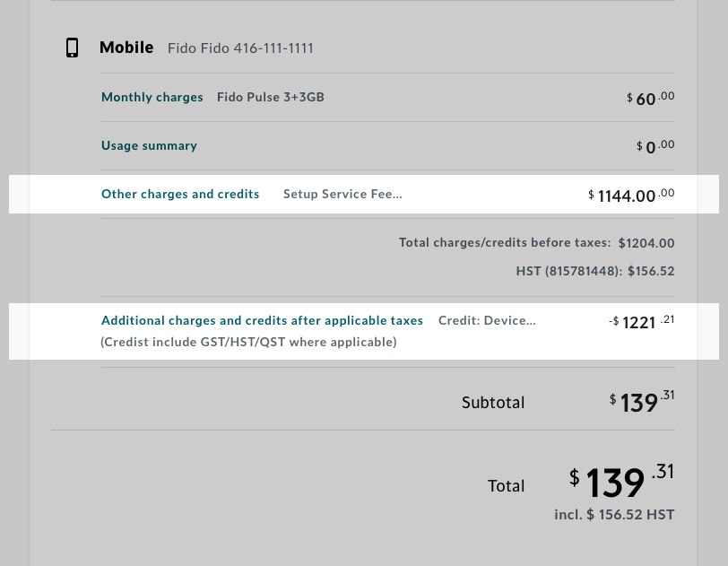The width and height of the screenshot is (728, 566).
Task: Click the incl. $156.52 HST note
Action: (x=614, y=515)
